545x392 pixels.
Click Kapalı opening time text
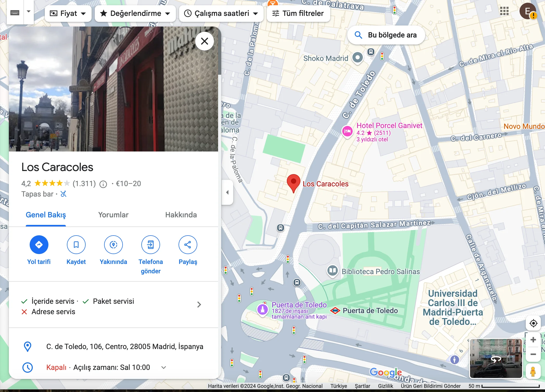[56, 368]
